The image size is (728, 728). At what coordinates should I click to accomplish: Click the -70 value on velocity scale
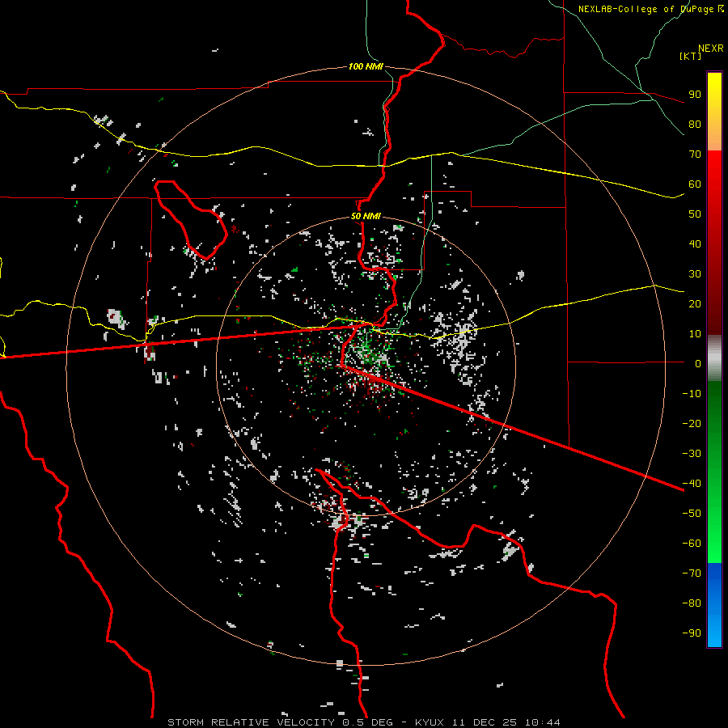point(692,574)
